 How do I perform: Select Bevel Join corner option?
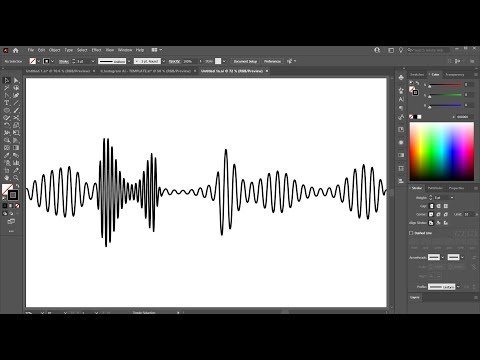tap(446, 214)
